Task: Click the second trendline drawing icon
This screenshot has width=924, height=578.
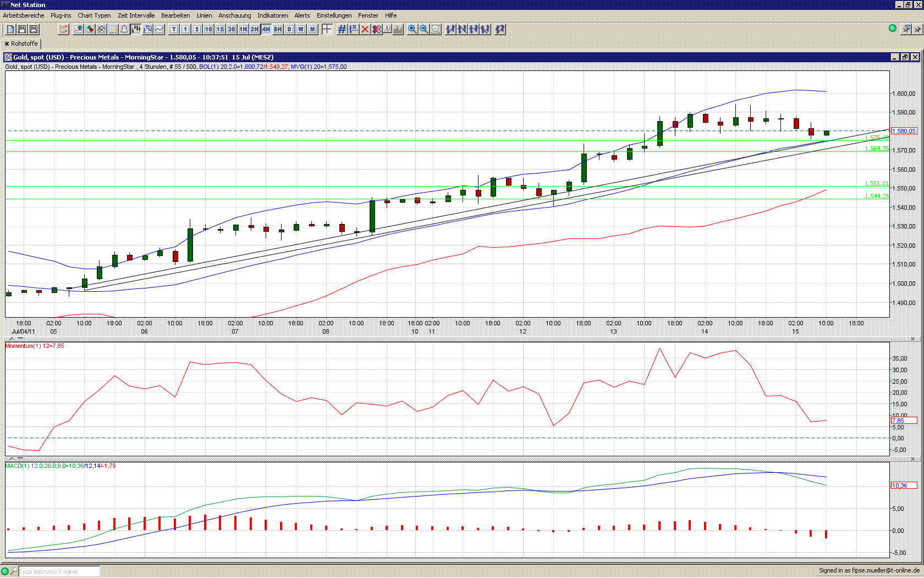Action: 462,29
